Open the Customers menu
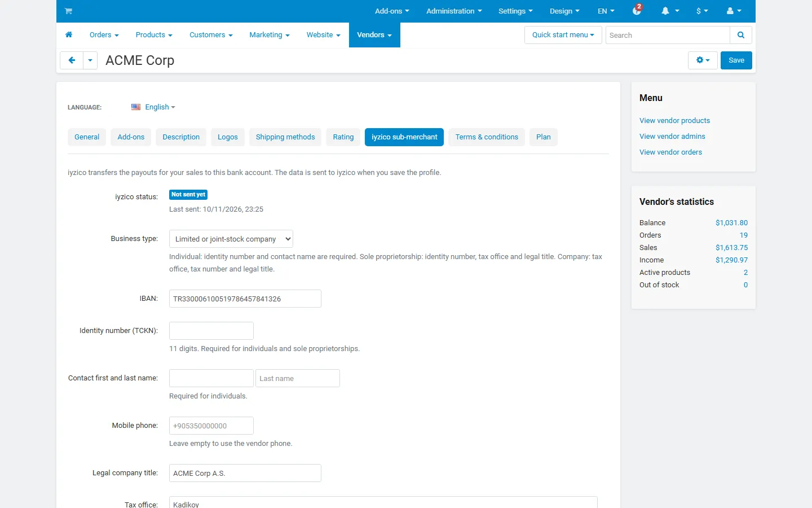Screen dimensions: 812x508 [211, 35]
